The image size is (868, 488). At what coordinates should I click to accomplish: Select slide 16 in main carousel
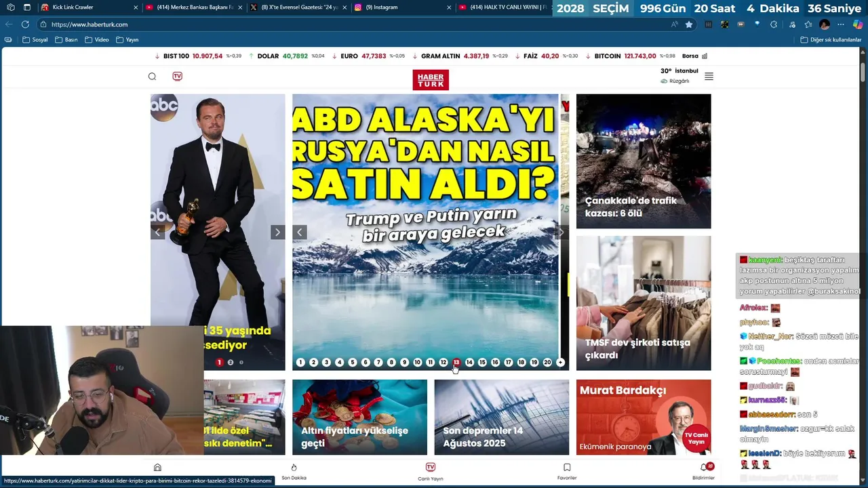pyautogui.click(x=496, y=363)
